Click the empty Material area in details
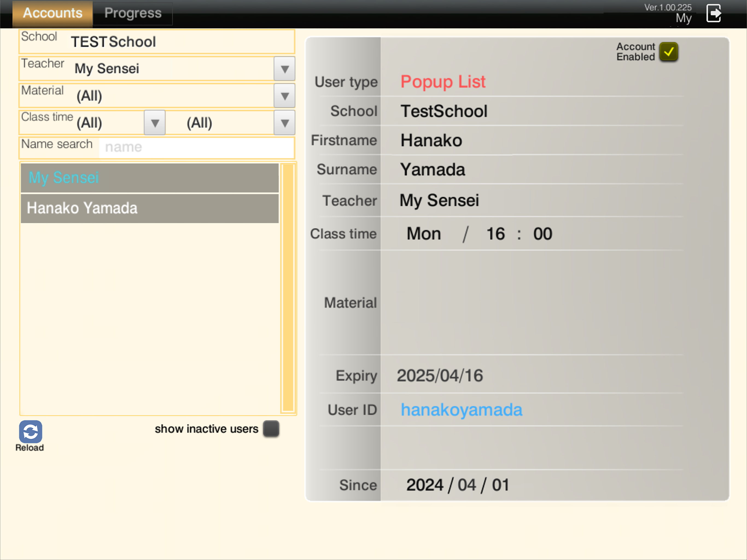The height and width of the screenshot is (560, 747). click(x=532, y=303)
